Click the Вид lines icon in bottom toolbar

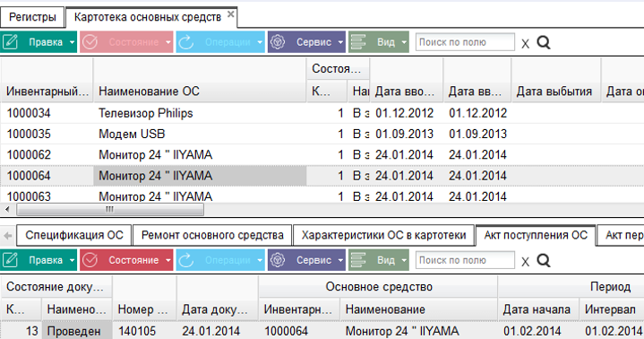(x=358, y=260)
